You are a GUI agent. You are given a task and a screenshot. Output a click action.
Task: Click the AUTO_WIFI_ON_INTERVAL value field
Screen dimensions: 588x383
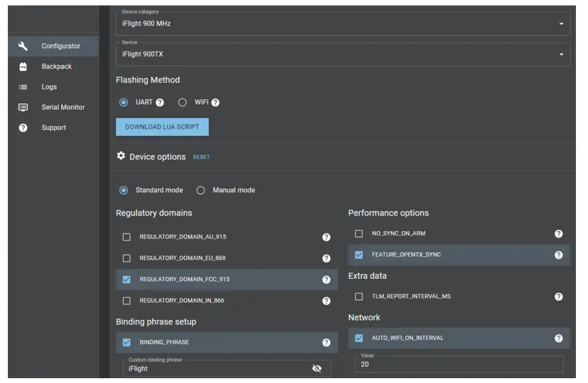point(459,364)
